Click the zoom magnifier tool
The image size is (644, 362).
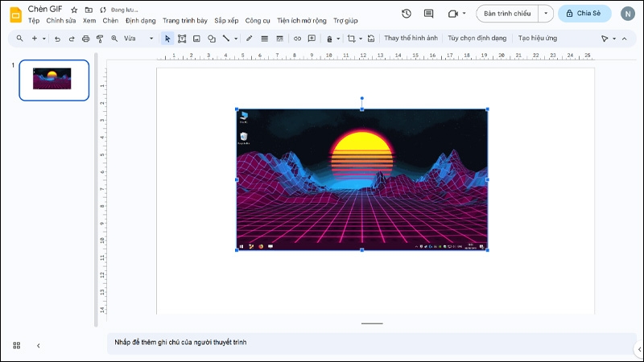114,39
